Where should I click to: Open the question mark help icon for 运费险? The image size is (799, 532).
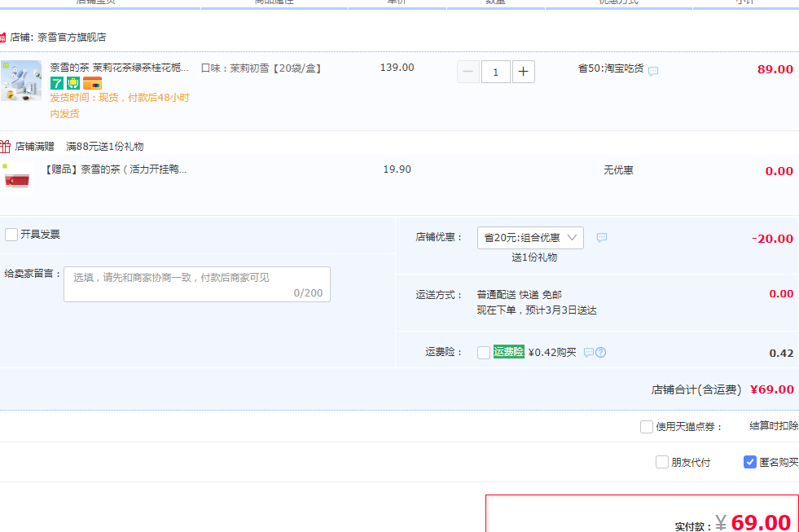click(x=601, y=353)
